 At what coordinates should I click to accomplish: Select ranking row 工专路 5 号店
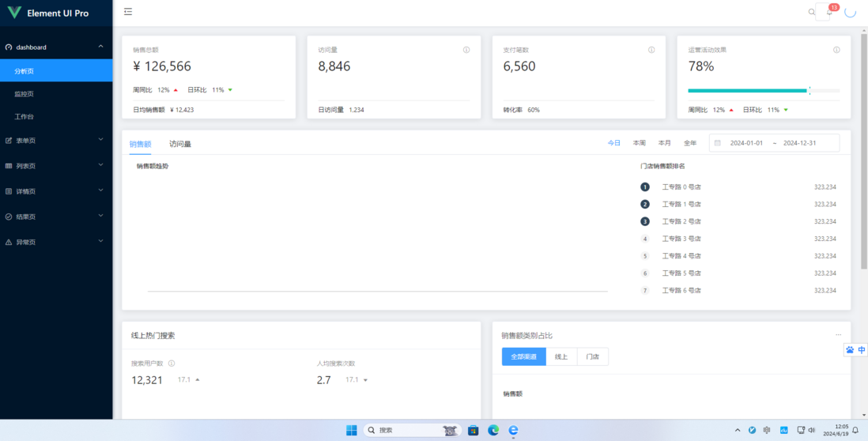(738, 273)
